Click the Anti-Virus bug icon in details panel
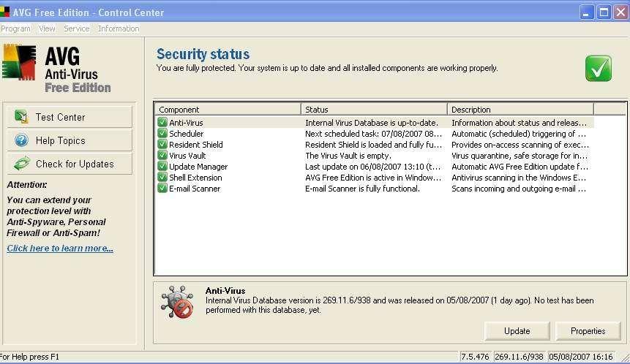 tap(177, 302)
